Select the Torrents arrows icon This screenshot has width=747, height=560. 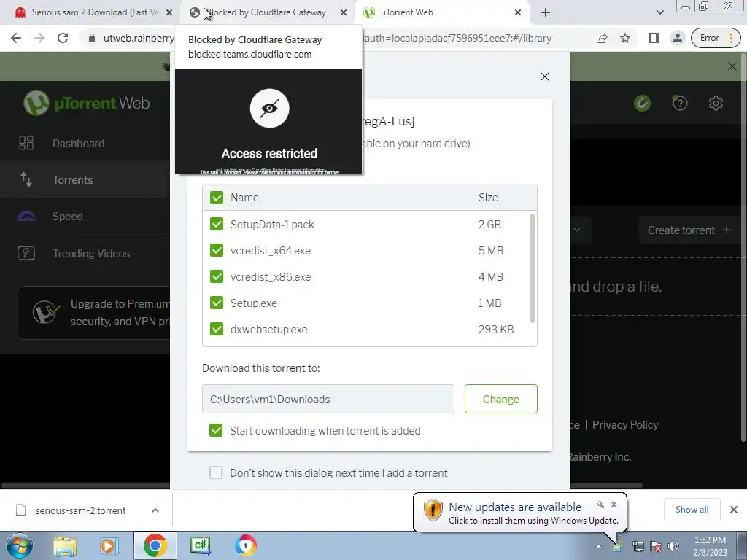(26, 179)
